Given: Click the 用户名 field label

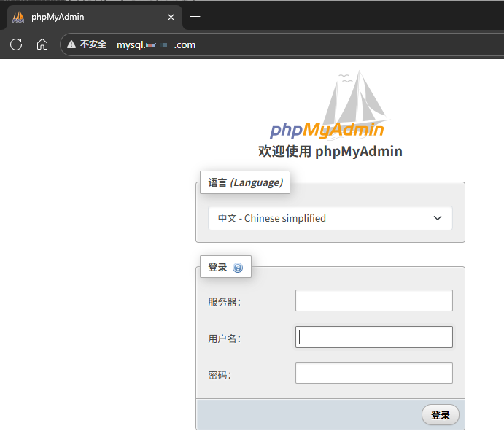Looking at the screenshot, I should coord(224,338).
